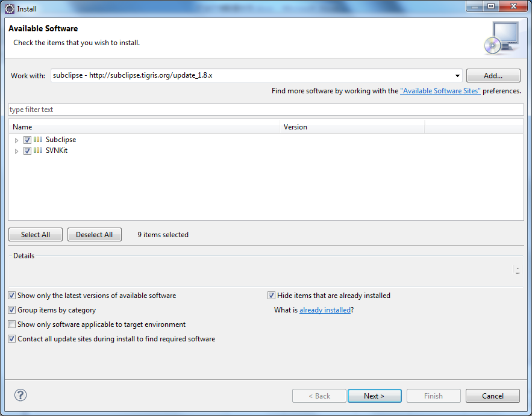Screen dimensions: 532x416
Task: Open the Work with dropdown arrow
Action: point(457,76)
